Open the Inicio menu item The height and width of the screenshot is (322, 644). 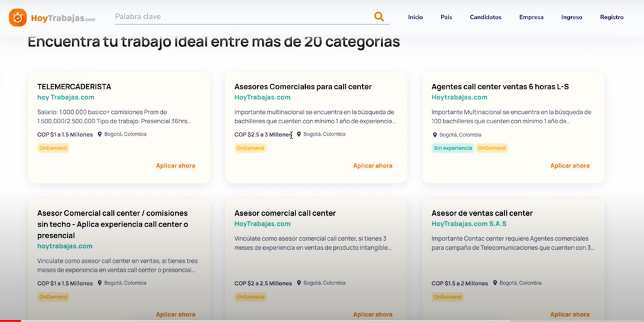[x=415, y=17]
